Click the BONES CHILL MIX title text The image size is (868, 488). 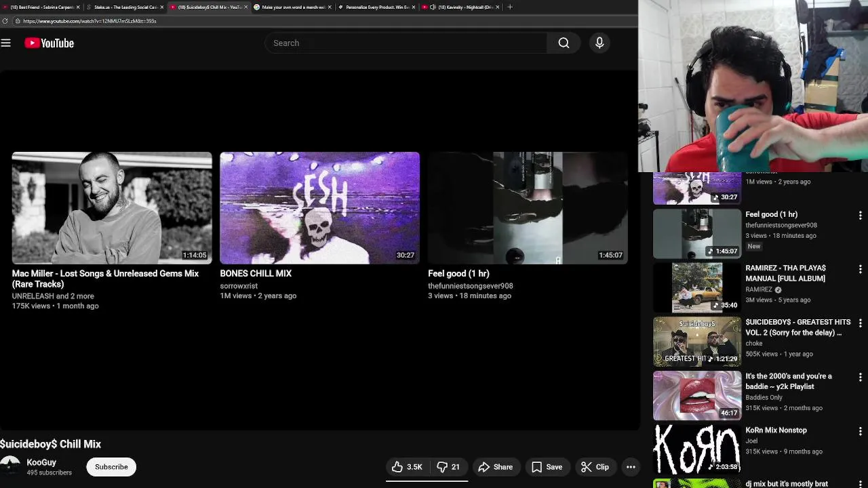click(256, 273)
